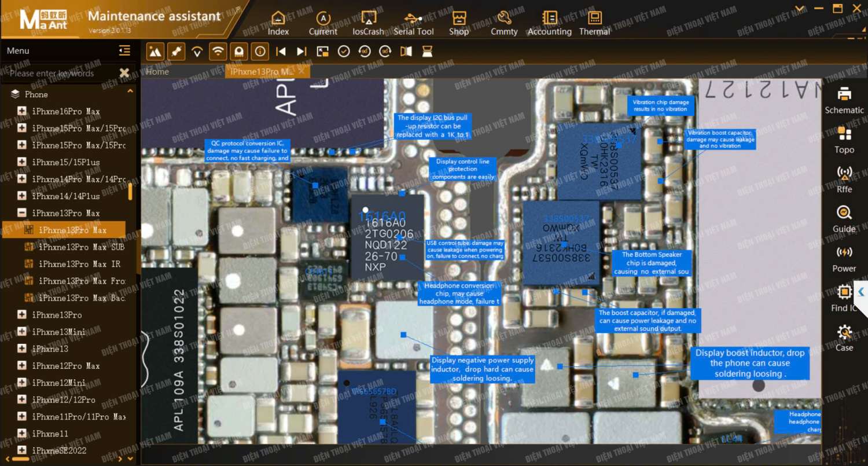This screenshot has width=868, height=466.
Task: Open the Guide panel
Action: coord(844,219)
